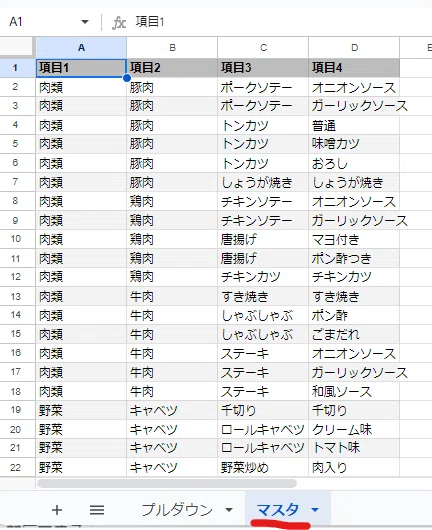Click cell おろし
This screenshot has height=530, width=432.
pos(354,163)
